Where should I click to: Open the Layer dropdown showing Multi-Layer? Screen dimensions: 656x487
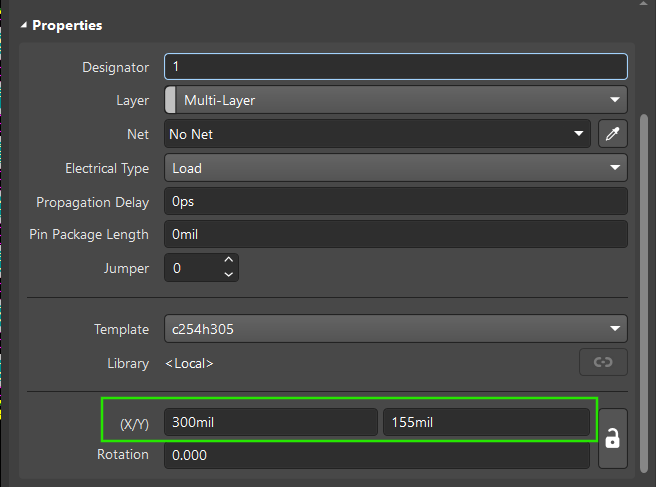tap(396, 100)
